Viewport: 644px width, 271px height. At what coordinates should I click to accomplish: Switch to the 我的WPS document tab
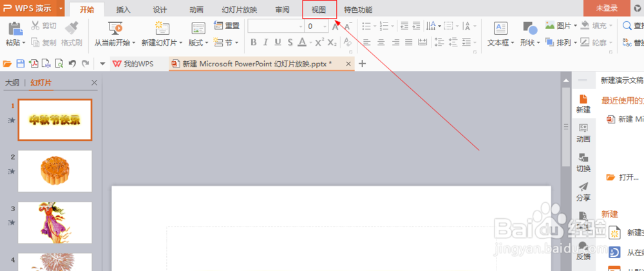139,64
